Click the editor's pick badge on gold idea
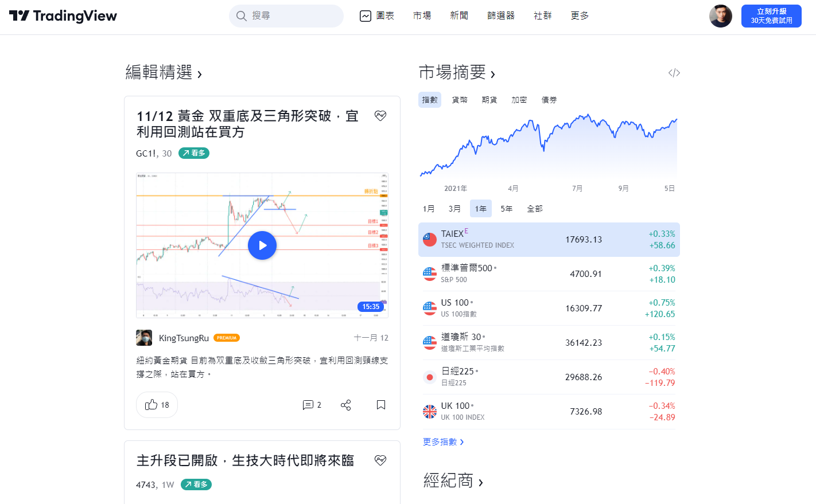The image size is (816, 504). (380, 116)
